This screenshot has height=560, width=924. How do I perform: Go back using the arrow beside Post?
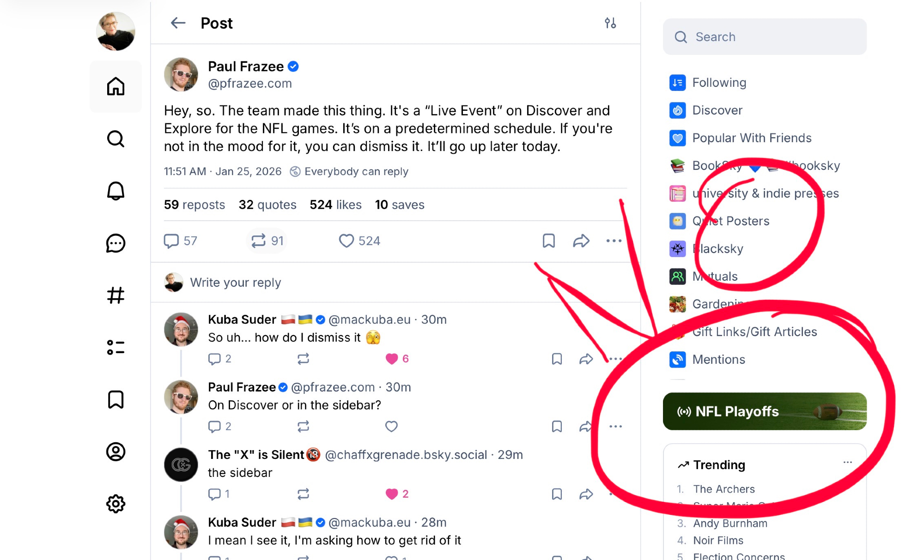(178, 23)
